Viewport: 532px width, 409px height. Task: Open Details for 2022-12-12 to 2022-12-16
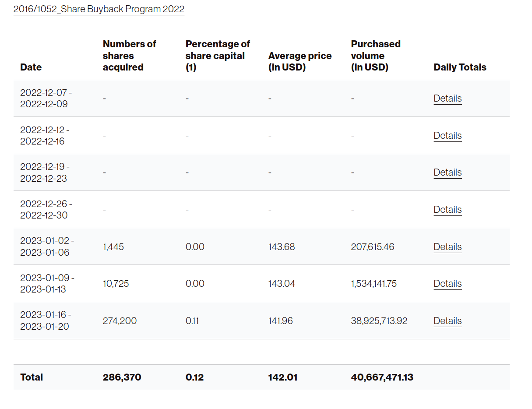447,136
